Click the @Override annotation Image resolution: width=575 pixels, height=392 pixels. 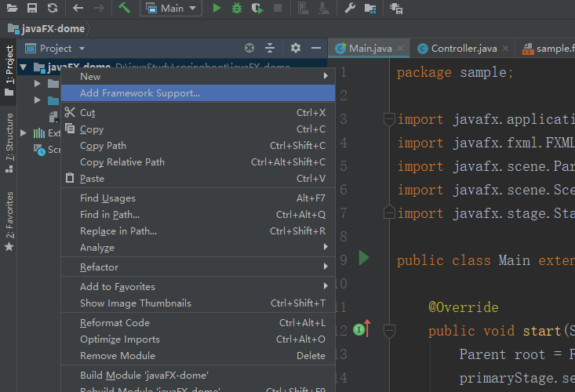tap(464, 307)
